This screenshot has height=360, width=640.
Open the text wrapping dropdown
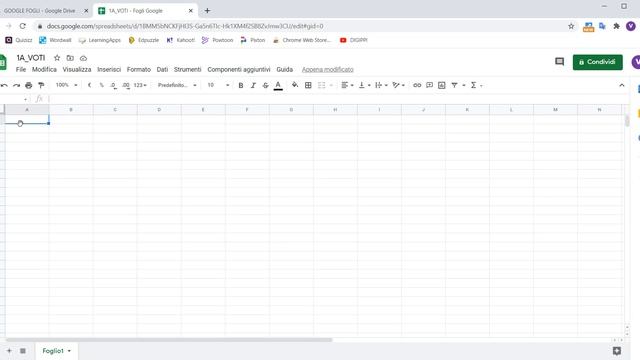pos(381,85)
